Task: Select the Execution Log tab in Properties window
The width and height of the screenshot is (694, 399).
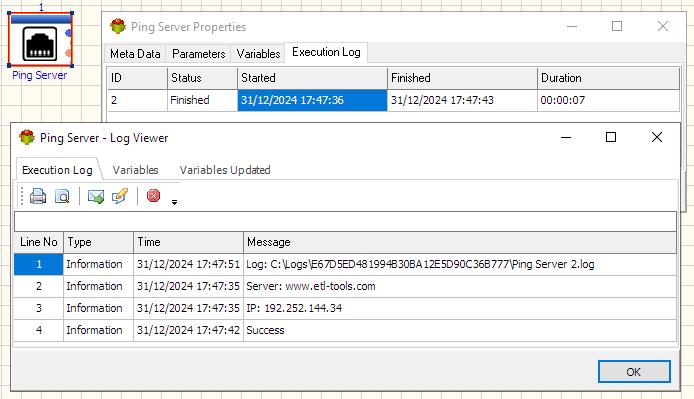Action: 326,52
